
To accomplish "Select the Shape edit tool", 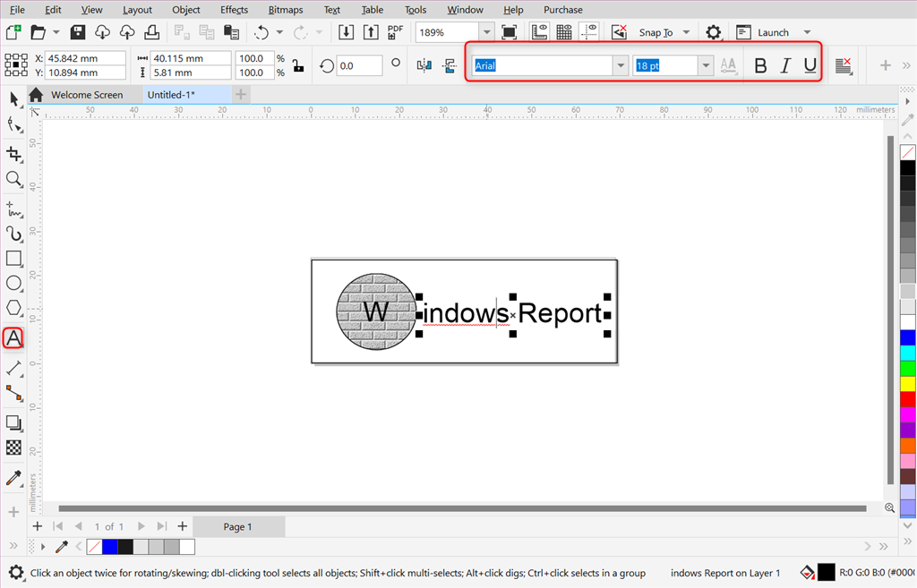I will [x=13, y=124].
